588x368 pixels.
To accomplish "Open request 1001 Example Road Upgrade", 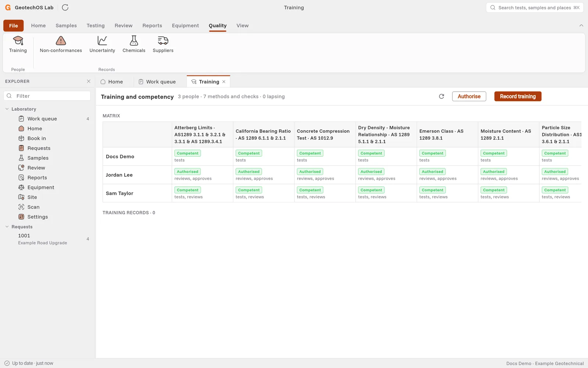I will [47, 239].
